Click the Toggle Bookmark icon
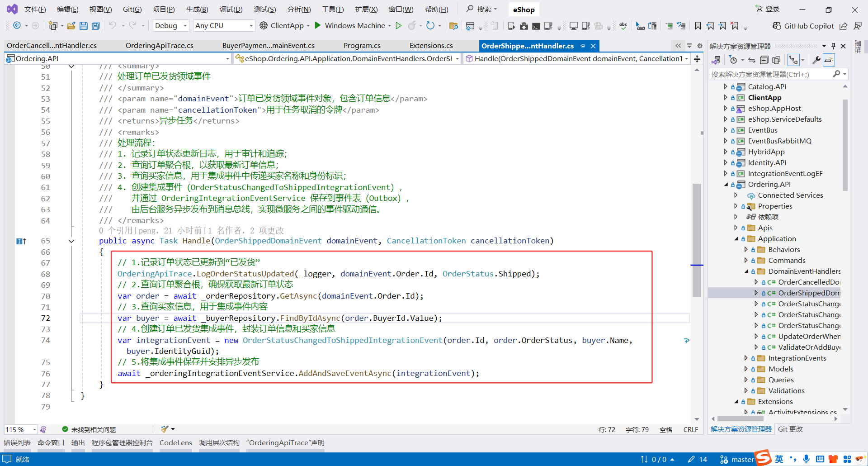The height and width of the screenshot is (466, 868). click(698, 26)
